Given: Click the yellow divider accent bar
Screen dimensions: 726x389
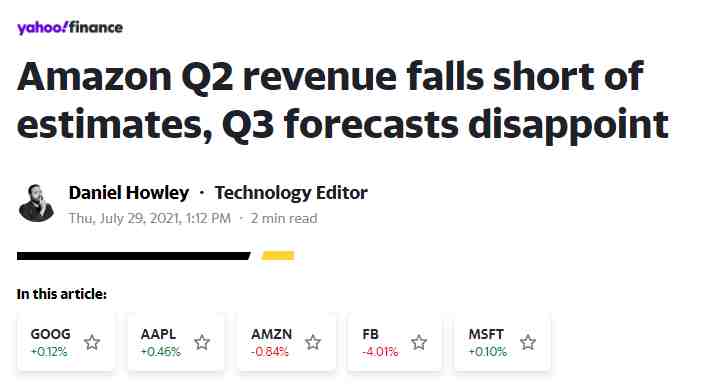Looking at the screenshot, I should click(278, 256).
